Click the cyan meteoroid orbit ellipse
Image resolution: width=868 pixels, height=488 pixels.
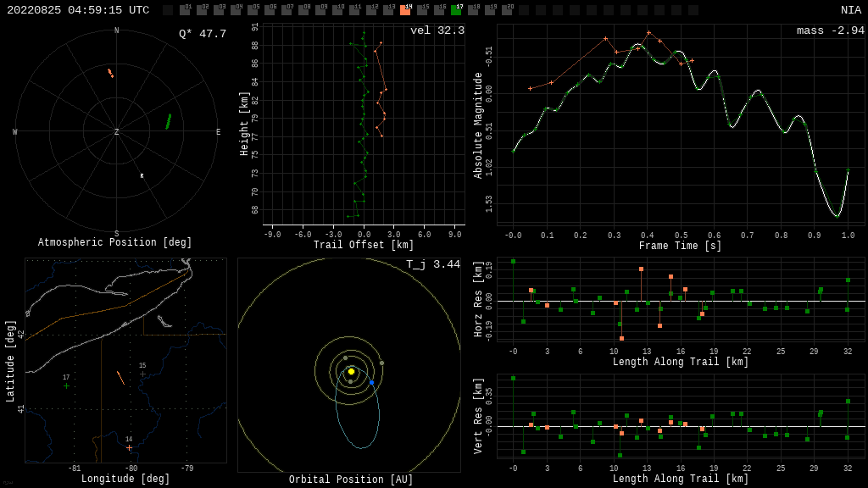click(358, 407)
